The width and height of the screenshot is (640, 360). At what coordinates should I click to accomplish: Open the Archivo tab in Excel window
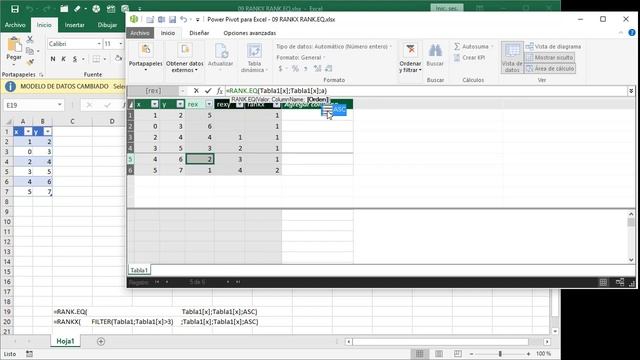point(15,25)
